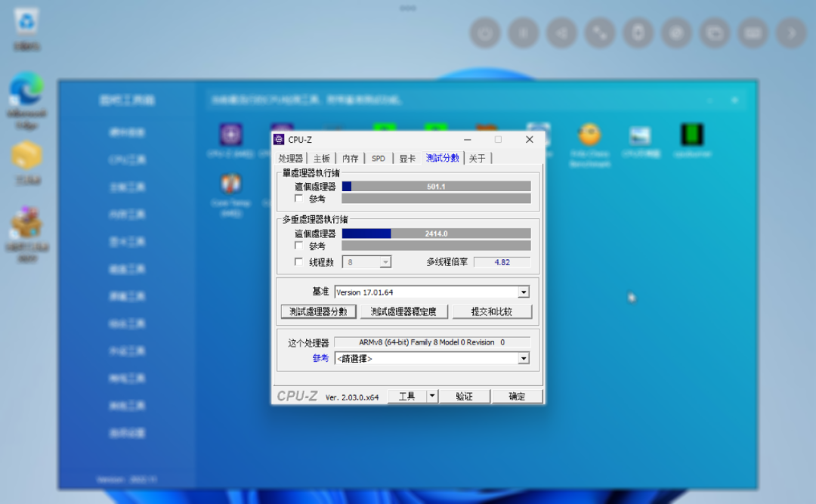The width and height of the screenshot is (816, 504).
Task: Open the 关于 tab
Action: click(478, 158)
